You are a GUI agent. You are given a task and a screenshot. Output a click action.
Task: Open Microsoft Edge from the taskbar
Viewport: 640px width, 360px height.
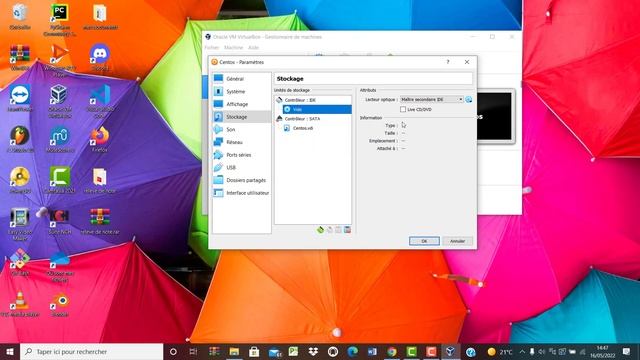click(353, 352)
